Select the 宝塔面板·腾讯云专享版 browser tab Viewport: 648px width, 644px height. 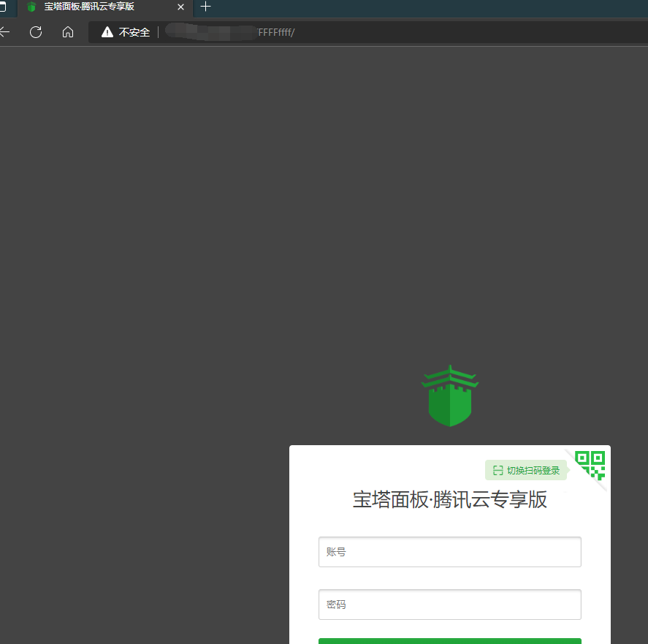[x=105, y=7]
